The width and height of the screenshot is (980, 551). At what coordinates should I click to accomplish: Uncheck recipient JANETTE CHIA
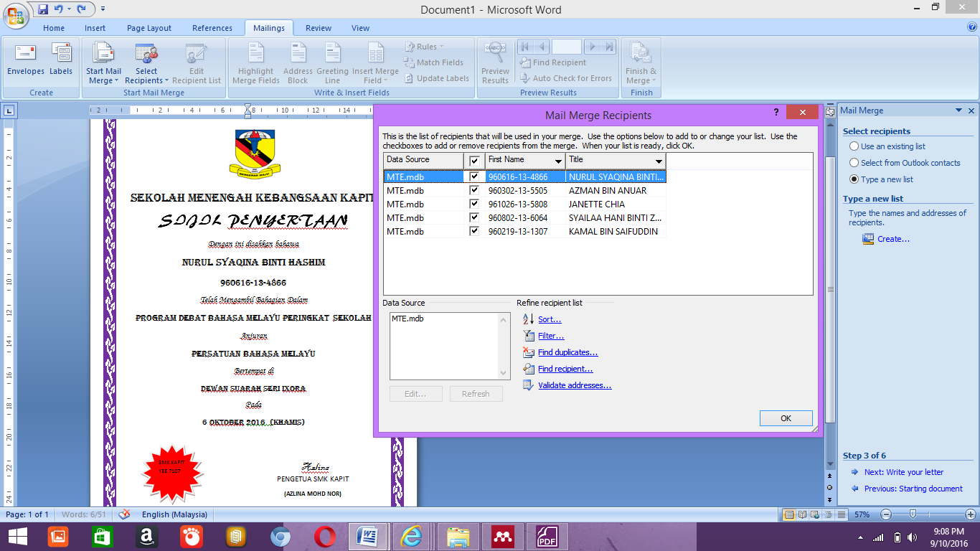474,204
